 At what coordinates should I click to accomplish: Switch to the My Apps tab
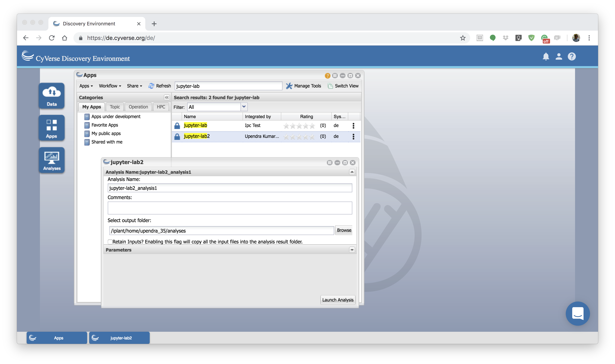coord(91,107)
